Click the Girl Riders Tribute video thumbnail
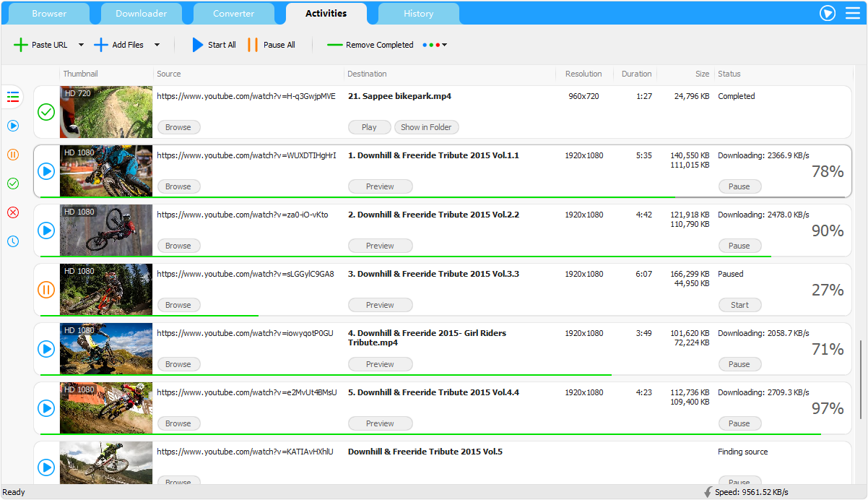 coord(106,349)
